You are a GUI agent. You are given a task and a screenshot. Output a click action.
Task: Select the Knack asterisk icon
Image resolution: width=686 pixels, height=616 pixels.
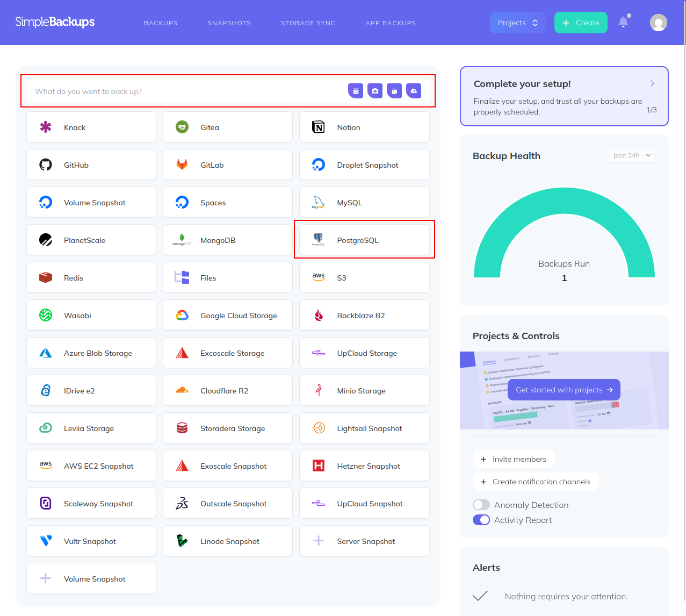(x=46, y=127)
